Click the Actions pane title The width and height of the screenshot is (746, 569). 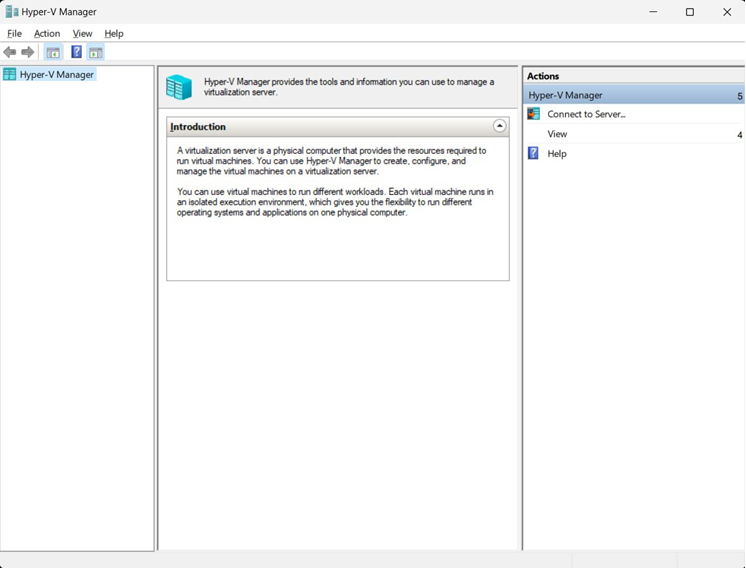pos(543,76)
